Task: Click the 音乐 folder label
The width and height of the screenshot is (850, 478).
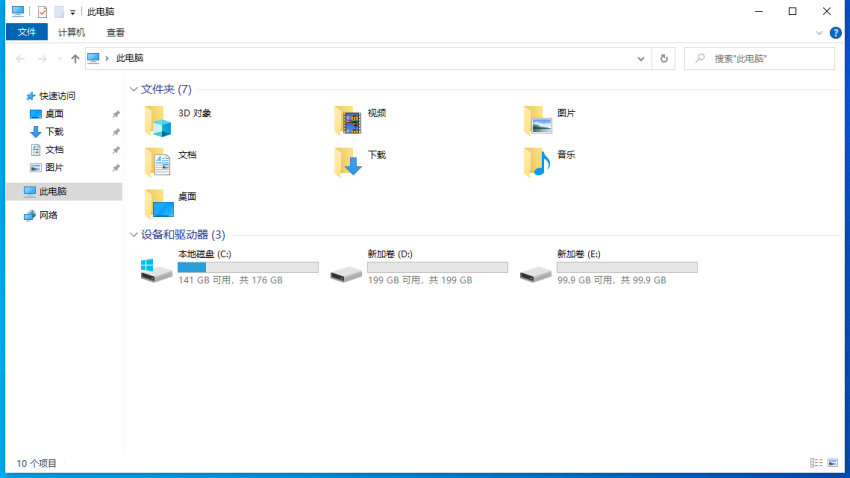Action: [x=566, y=154]
